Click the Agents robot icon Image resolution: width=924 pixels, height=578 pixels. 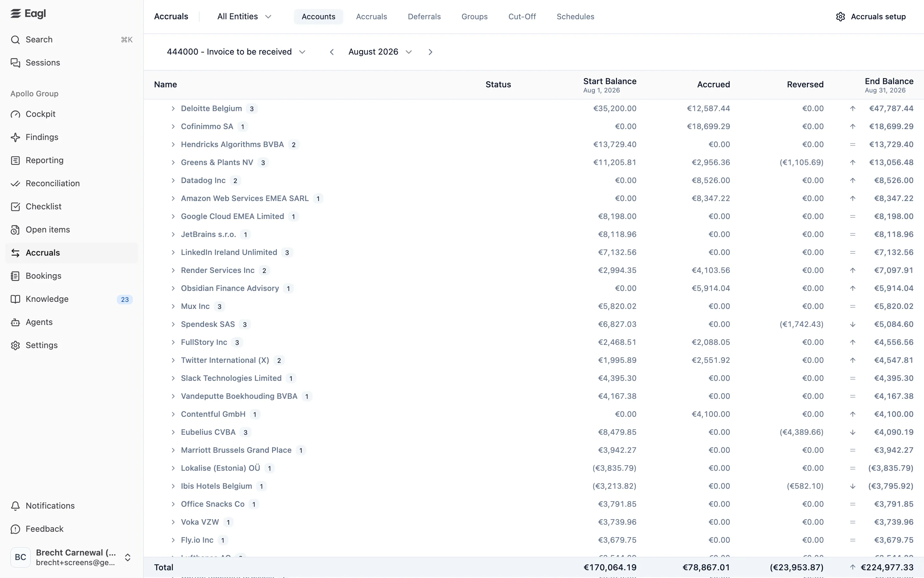[15, 322]
